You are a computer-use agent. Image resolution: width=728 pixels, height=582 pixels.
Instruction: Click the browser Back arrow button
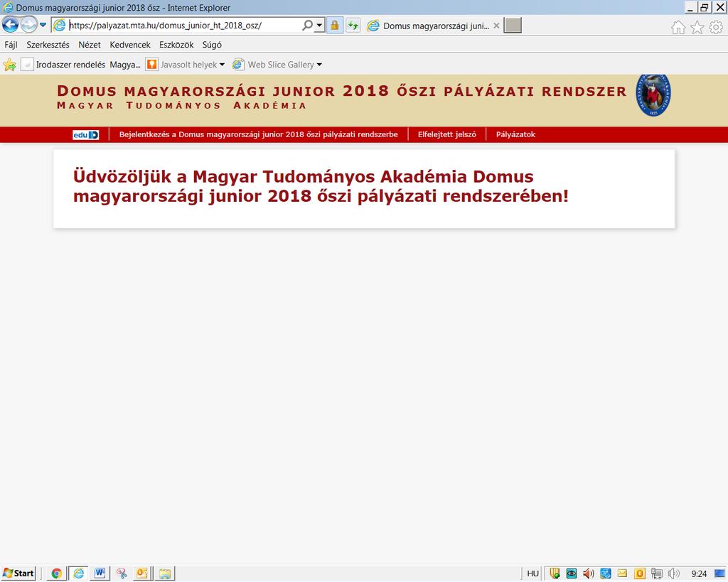10,25
